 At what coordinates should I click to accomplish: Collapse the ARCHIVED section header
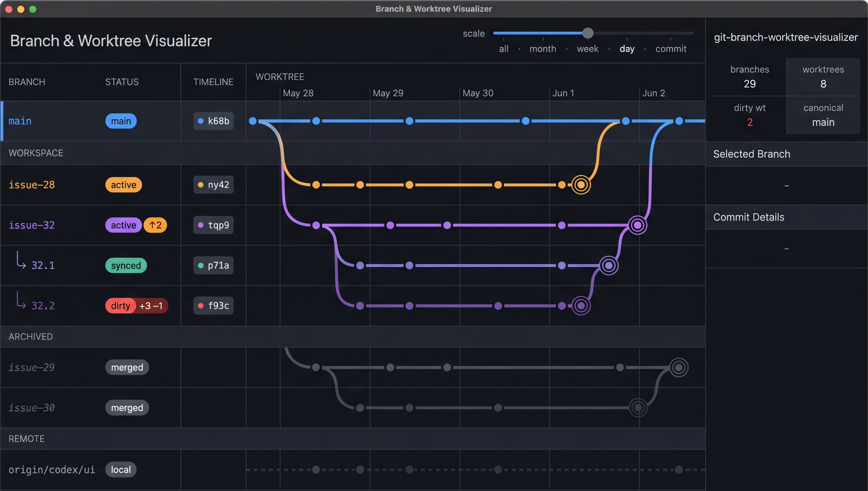coord(353,337)
